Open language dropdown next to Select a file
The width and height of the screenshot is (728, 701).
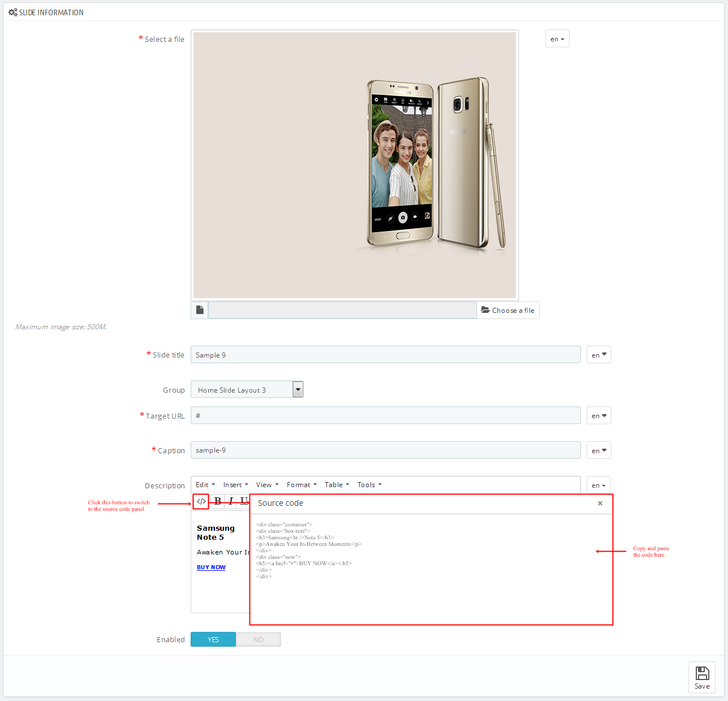point(557,39)
